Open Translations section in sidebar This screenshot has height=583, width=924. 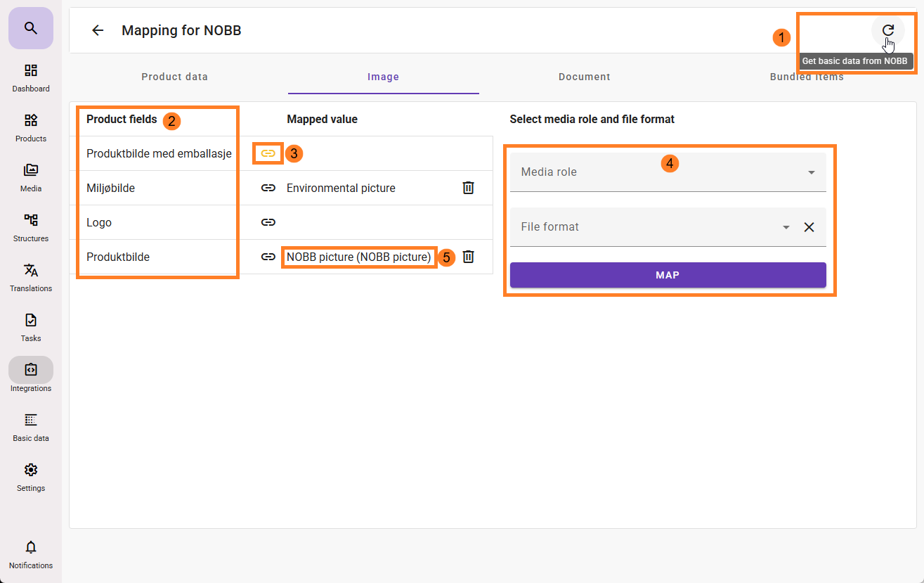pyautogui.click(x=31, y=278)
